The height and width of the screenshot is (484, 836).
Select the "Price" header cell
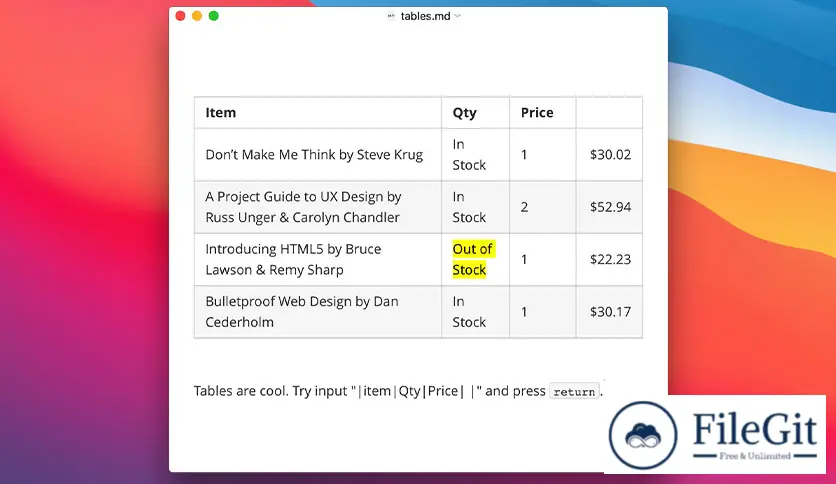coord(542,112)
